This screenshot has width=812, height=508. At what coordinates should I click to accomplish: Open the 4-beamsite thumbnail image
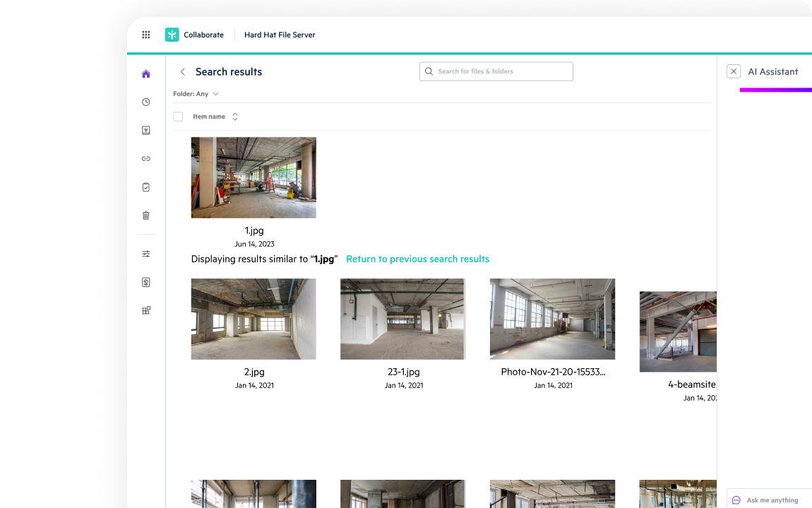pyautogui.click(x=678, y=332)
